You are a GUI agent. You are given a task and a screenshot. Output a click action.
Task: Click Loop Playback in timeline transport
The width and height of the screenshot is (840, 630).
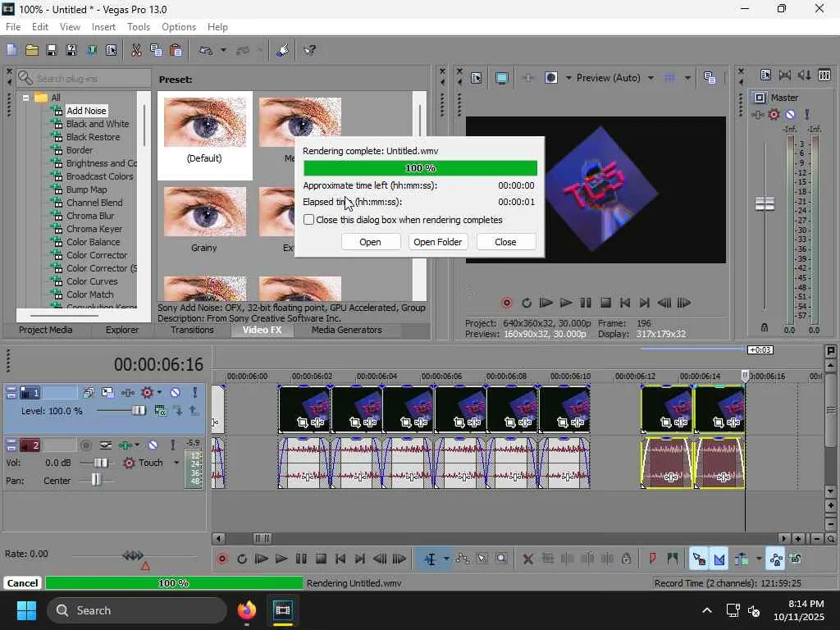[x=242, y=559]
